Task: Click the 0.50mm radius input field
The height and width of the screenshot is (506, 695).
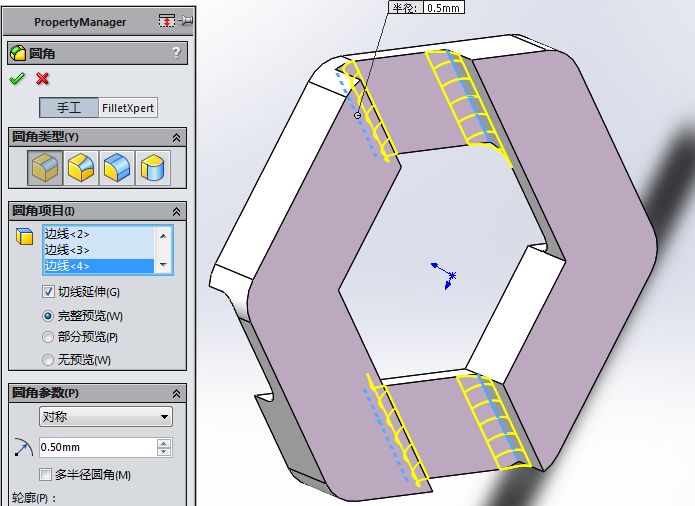Action: tap(98, 448)
